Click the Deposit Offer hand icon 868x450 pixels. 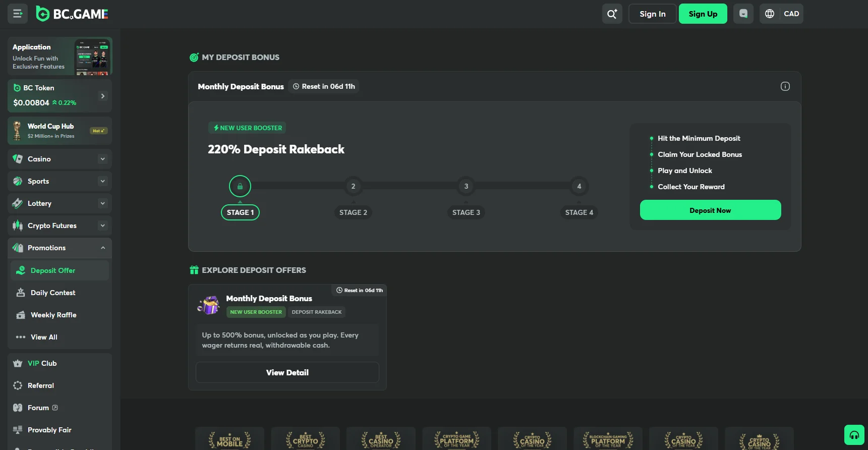click(x=21, y=270)
